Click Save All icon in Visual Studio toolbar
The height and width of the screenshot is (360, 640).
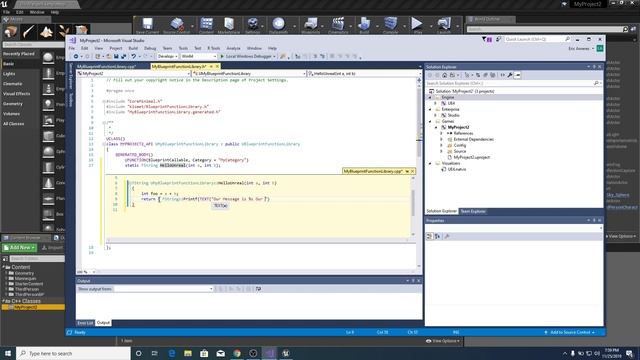(123, 56)
